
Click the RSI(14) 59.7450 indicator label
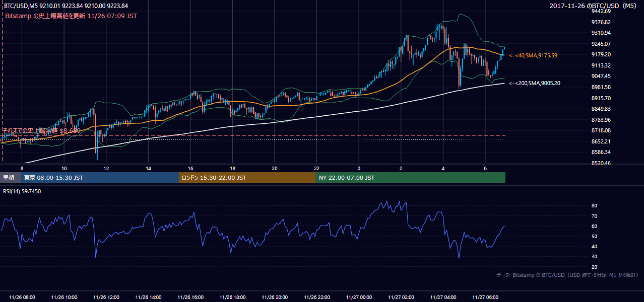(22, 191)
